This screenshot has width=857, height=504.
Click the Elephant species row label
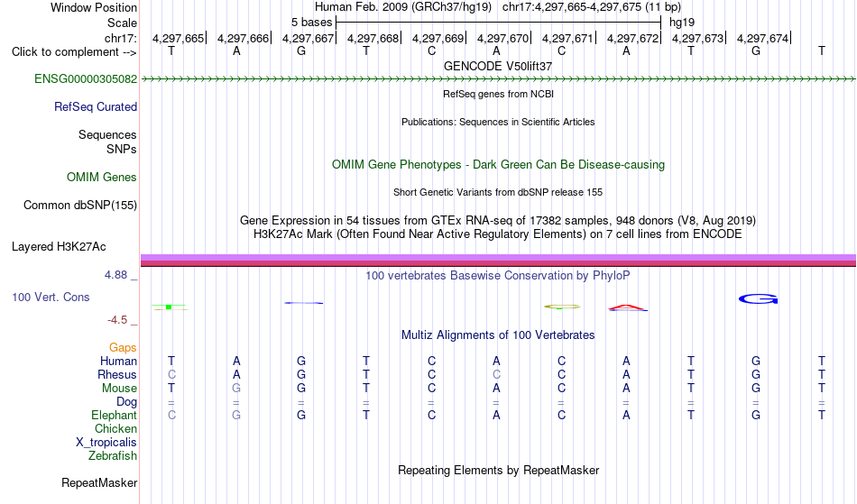pyautogui.click(x=115, y=415)
